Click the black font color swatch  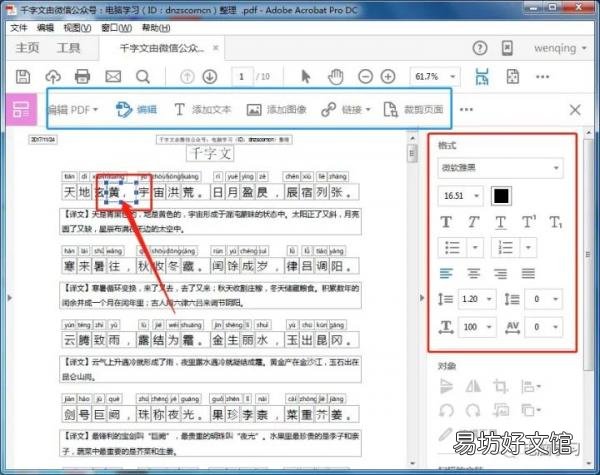[x=501, y=196]
